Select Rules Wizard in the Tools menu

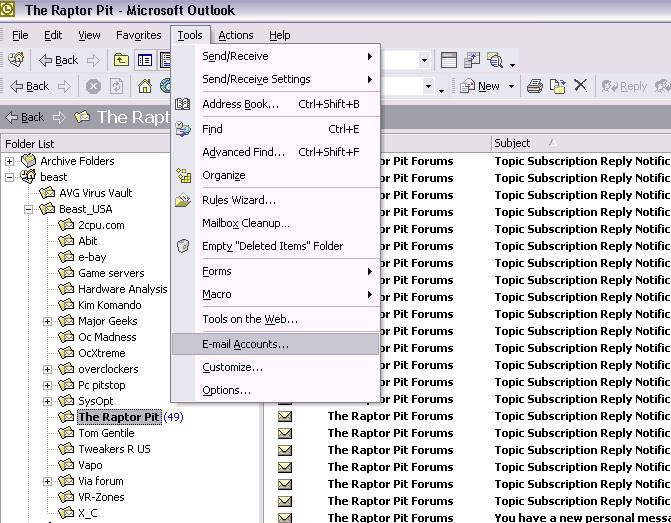point(238,200)
